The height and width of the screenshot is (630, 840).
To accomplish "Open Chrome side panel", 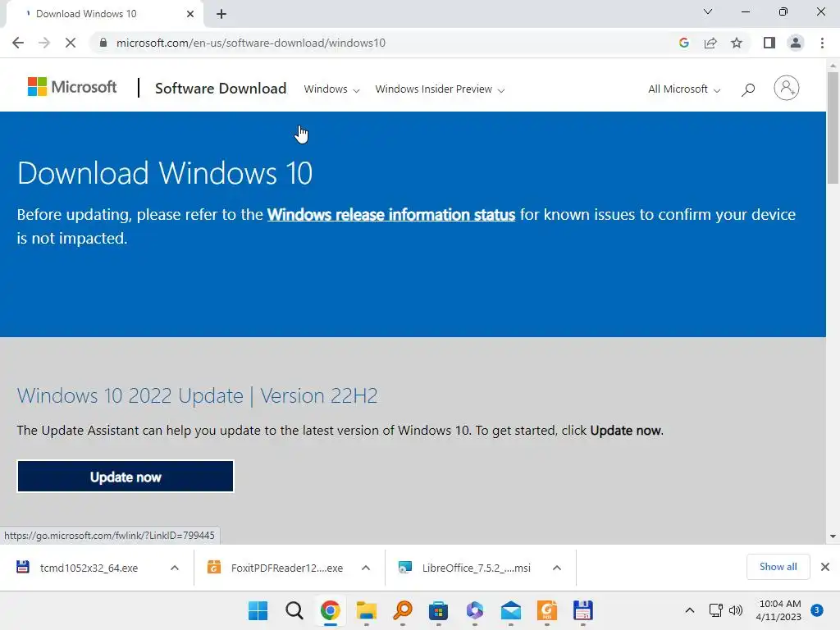I will [769, 43].
